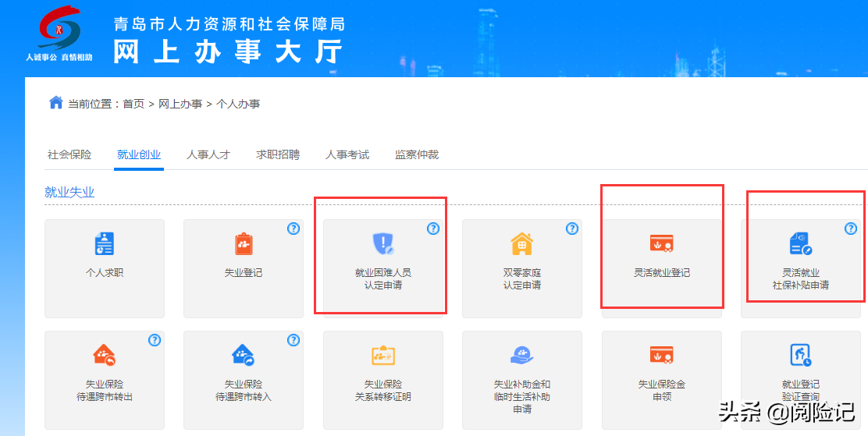
Task: Click the 青岛人社局 logo
Action: point(59,33)
